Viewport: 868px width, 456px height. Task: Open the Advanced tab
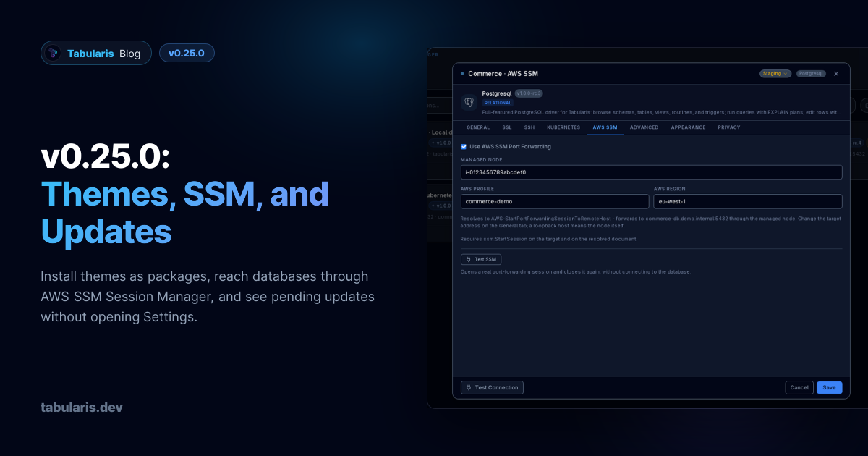point(644,127)
